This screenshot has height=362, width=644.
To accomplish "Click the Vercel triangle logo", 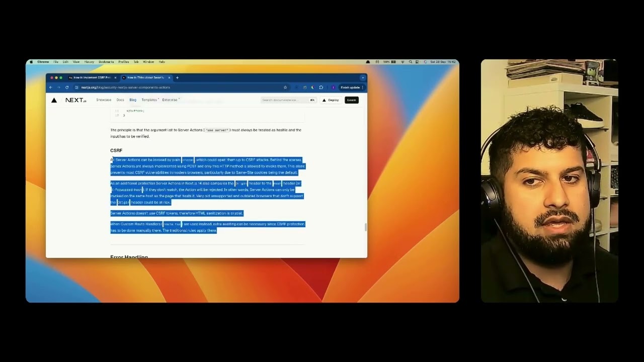I will point(54,100).
